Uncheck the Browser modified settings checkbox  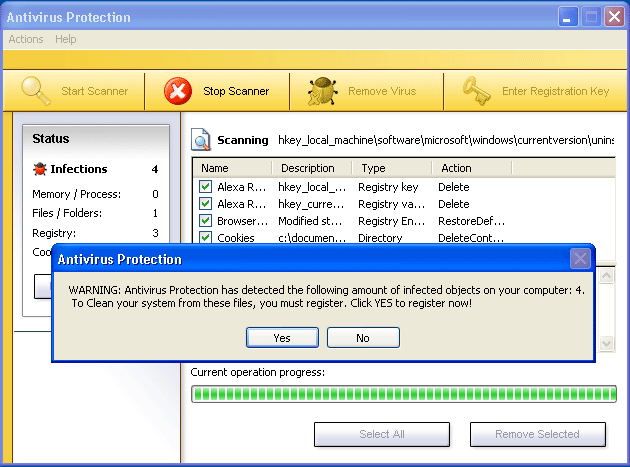coord(205,221)
